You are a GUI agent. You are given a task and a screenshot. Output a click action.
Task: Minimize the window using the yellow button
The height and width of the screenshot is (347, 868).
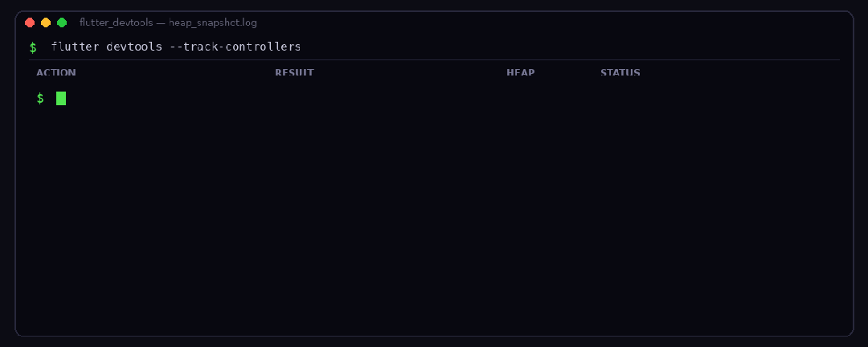[46, 22]
